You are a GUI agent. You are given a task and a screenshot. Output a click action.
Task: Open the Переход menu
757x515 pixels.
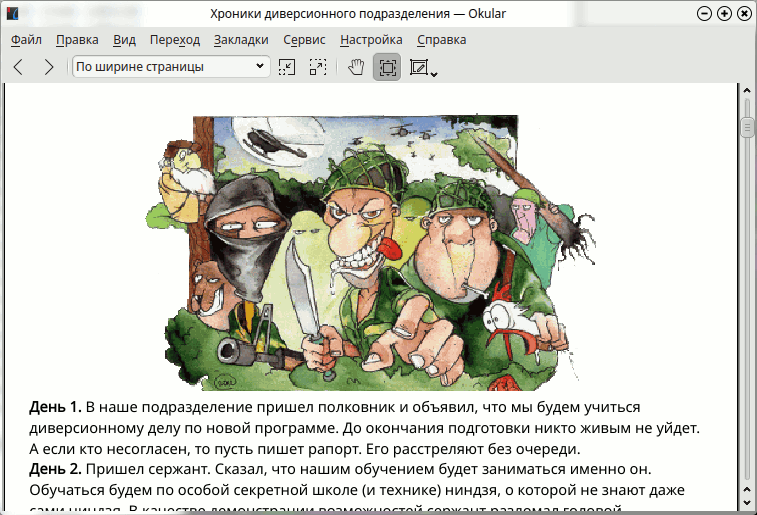(x=175, y=40)
